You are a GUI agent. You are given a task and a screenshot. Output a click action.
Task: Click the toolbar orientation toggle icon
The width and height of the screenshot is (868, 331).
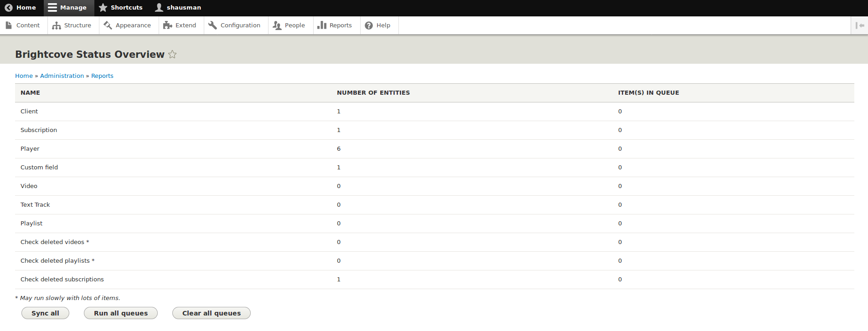[860, 25]
